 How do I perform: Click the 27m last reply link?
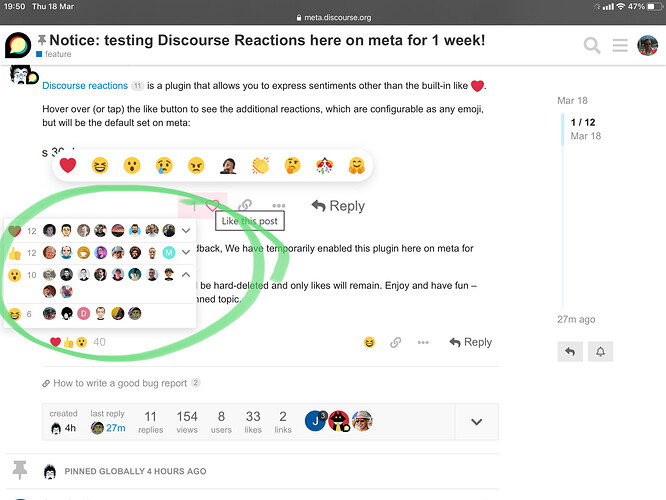(x=116, y=428)
